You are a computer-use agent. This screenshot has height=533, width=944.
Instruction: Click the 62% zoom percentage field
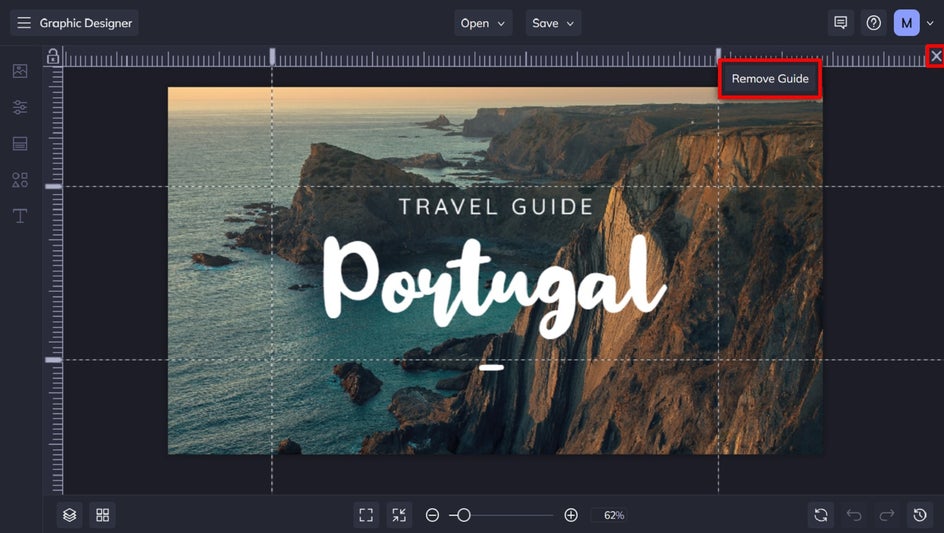pos(614,515)
